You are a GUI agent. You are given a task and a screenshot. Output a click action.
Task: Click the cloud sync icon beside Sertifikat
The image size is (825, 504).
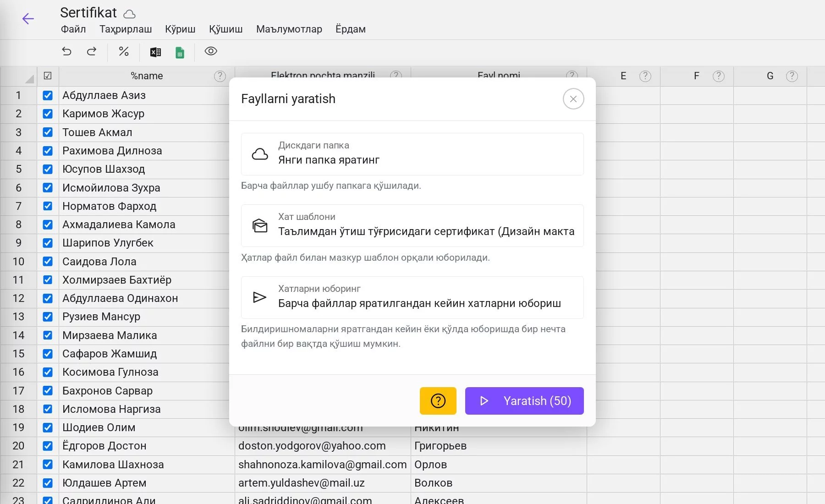(130, 14)
